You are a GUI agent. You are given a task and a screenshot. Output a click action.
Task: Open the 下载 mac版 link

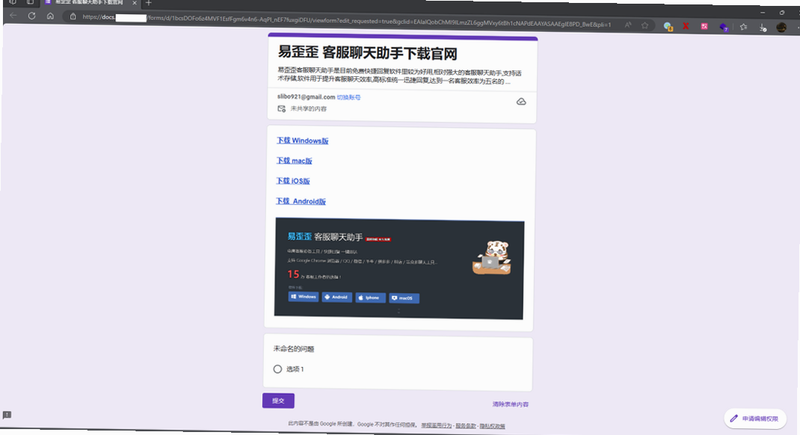[294, 161]
